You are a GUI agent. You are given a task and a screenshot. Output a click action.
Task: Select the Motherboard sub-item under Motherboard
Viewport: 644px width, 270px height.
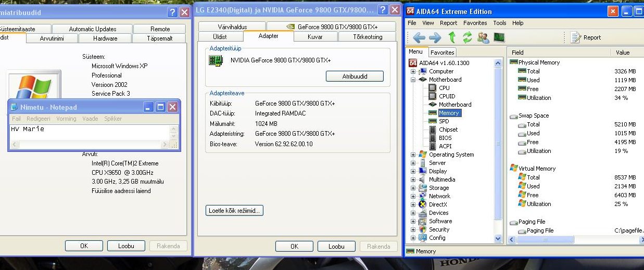[455, 105]
